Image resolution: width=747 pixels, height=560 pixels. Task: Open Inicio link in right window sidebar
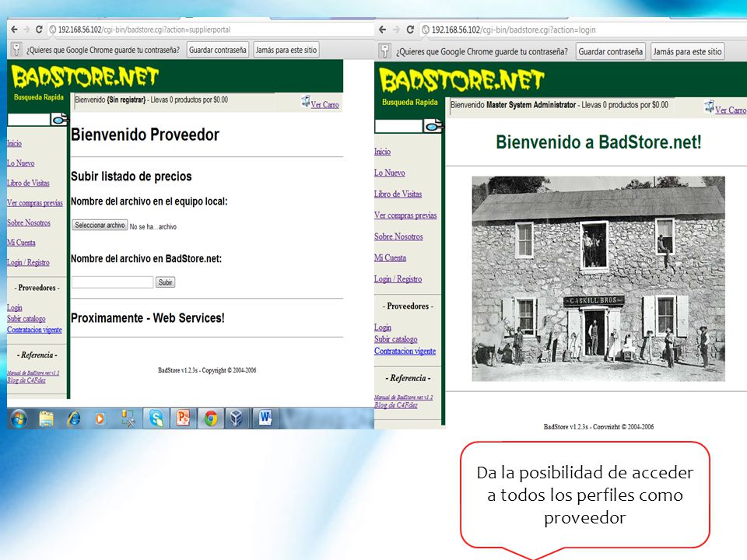pos(383,152)
